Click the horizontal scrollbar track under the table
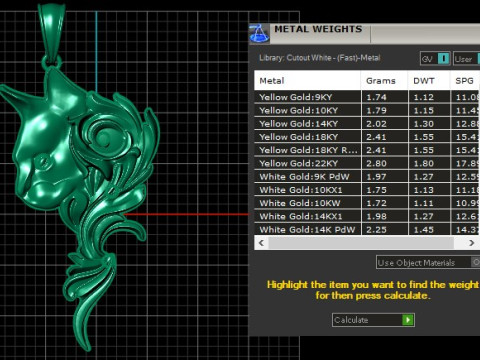This screenshot has height=360, width=480. [361, 243]
